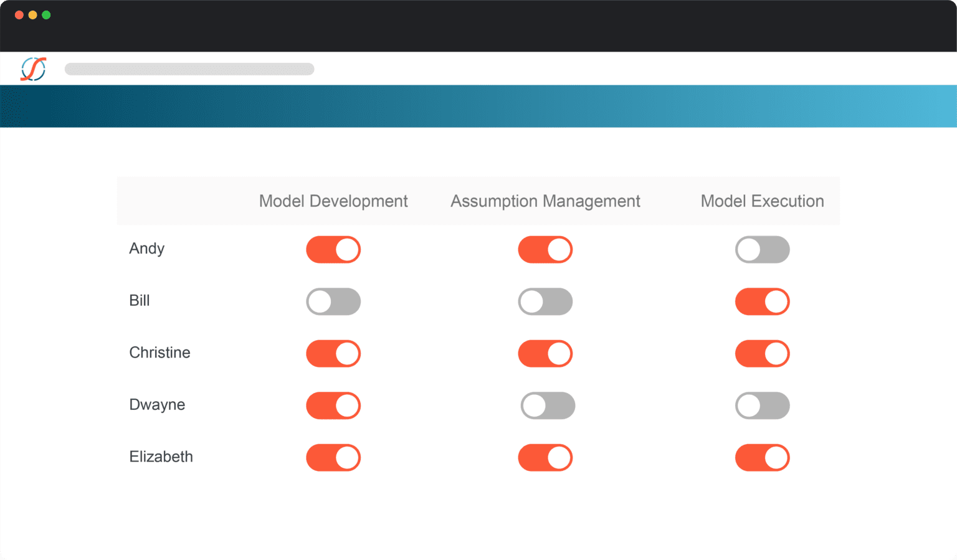
Task: Disable Model Development permission for Andy
Action: 333,249
